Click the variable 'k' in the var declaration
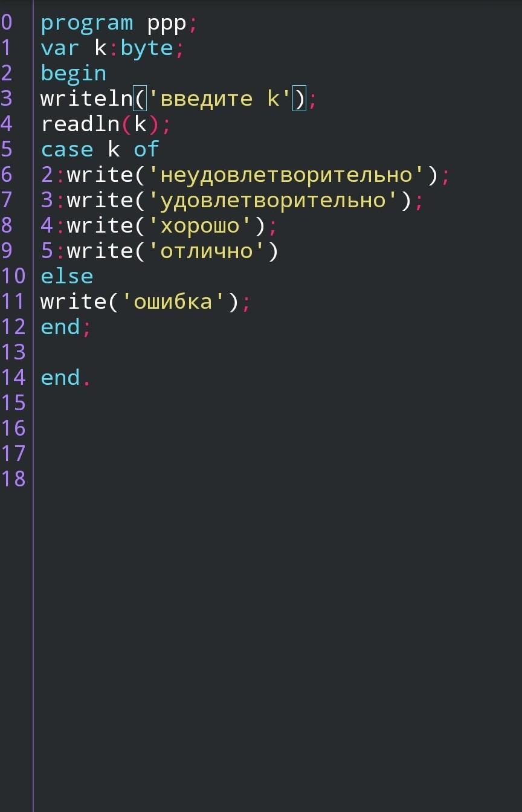This screenshot has width=522, height=812. (x=100, y=48)
